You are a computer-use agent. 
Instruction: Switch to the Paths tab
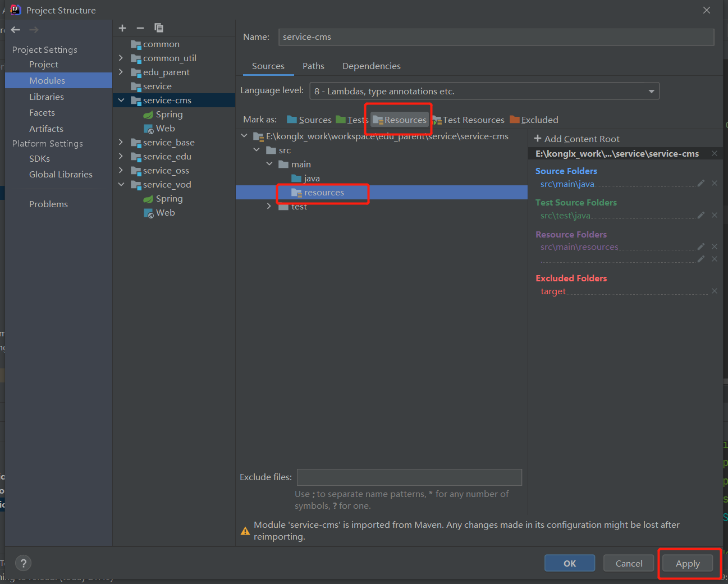pos(313,66)
